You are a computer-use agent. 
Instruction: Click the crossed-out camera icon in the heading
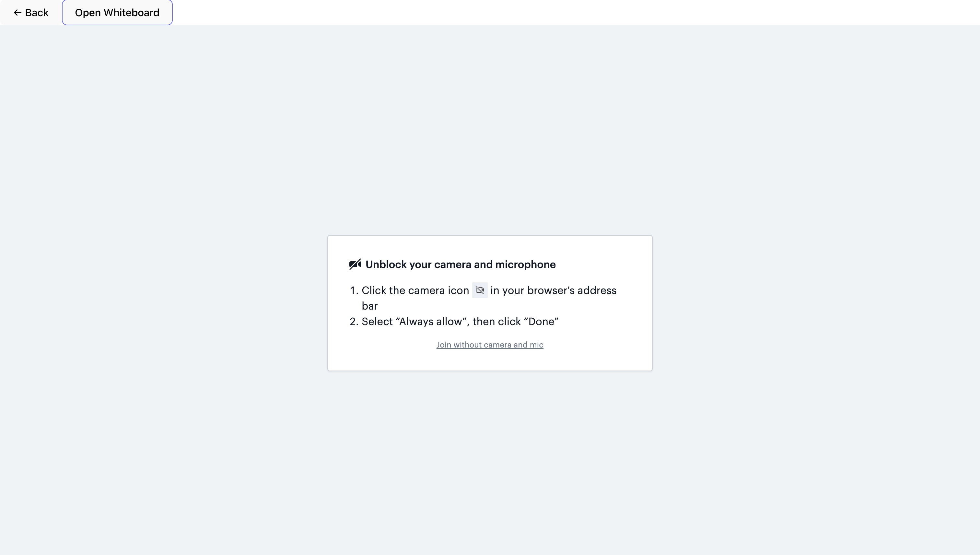(x=355, y=264)
